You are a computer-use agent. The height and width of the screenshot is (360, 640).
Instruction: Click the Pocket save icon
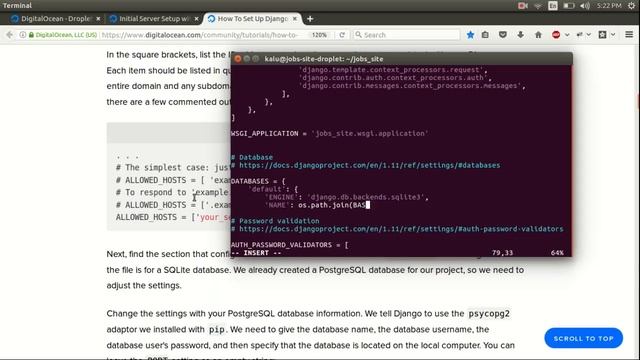point(503,35)
